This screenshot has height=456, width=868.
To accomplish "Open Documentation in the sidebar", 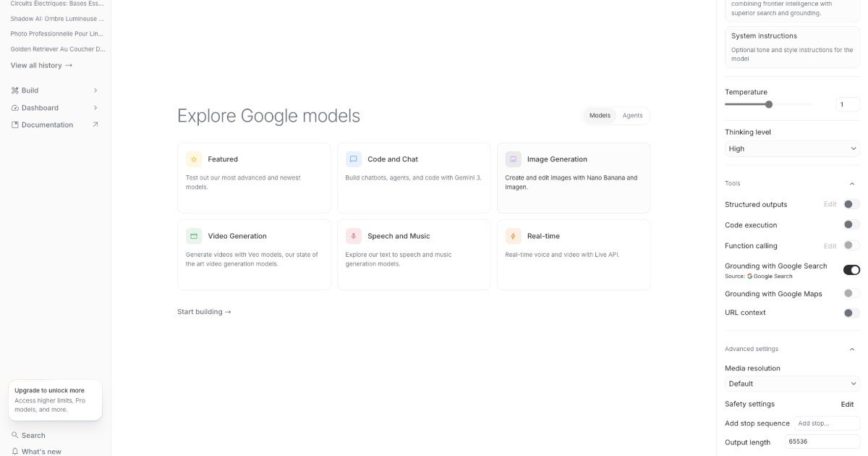I will [x=55, y=124].
